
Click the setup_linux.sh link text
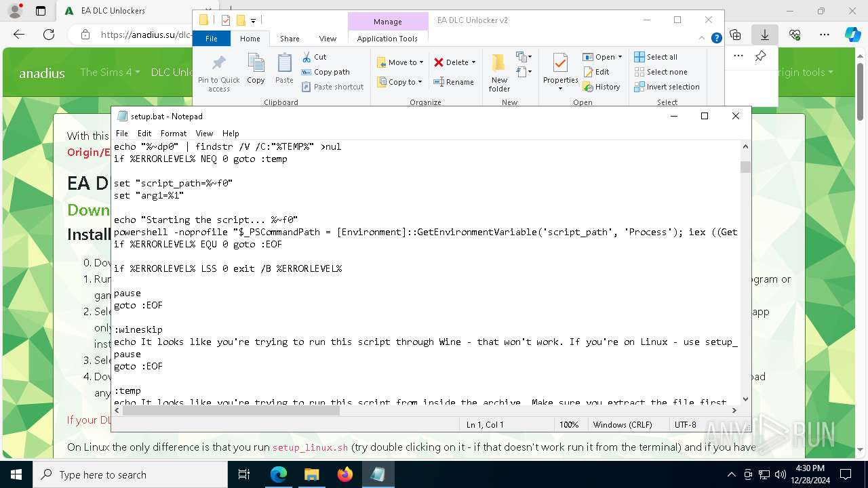(310, 447)
